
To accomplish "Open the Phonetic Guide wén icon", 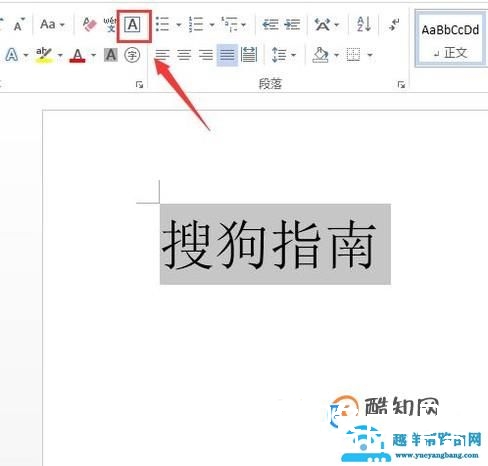I will point(109,24).
